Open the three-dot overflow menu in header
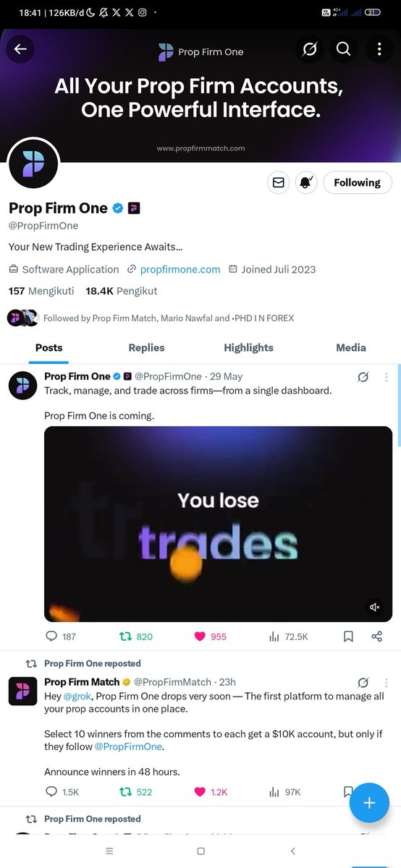 point(379,49)
